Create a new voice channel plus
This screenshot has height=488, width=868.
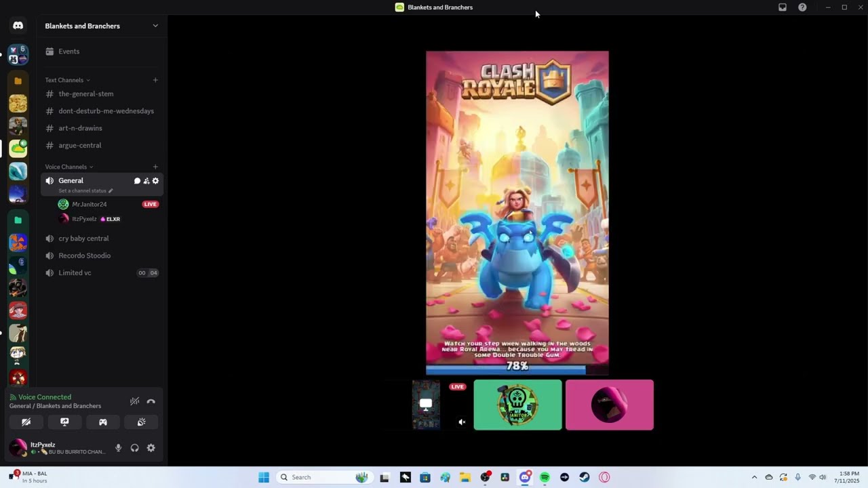(155, 167)
